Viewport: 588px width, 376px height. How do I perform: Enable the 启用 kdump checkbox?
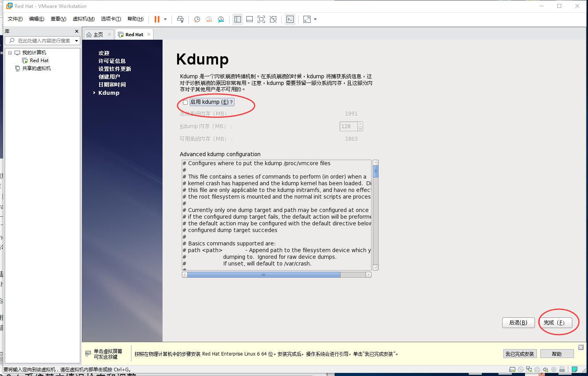point(185,102)
